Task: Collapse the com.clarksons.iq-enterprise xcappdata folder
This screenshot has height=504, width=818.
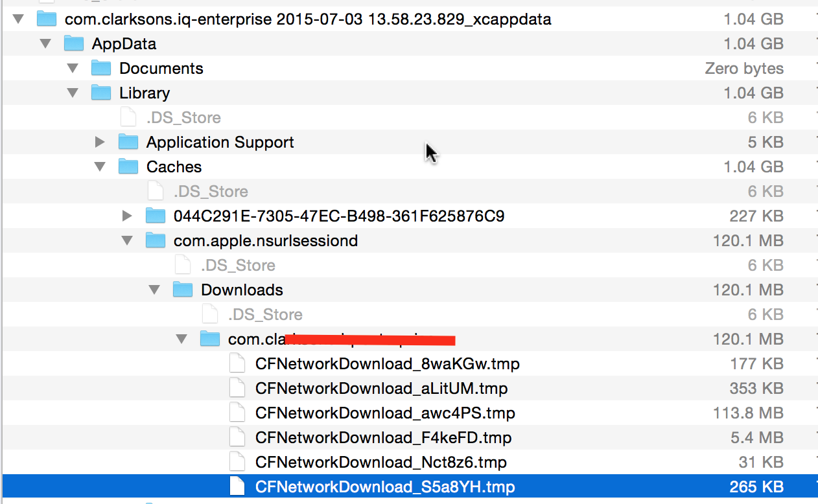Action: 18,19
